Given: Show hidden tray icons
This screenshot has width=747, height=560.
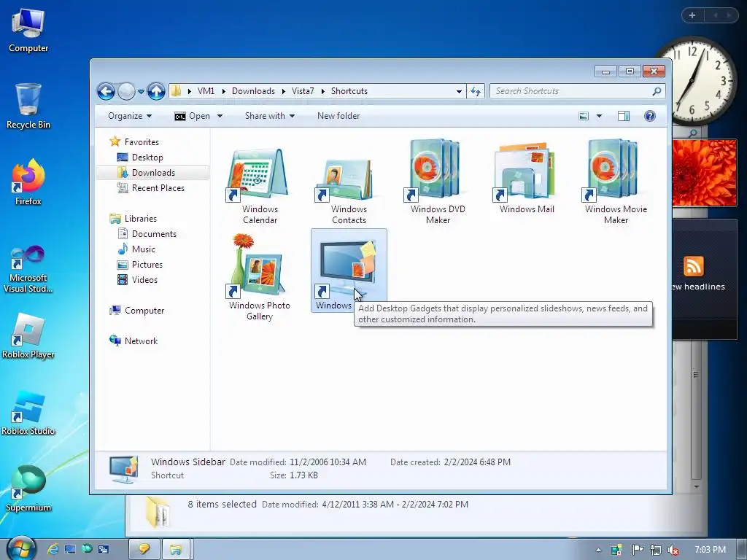Looking at the screenshot, I should click(x=598, y=550).
